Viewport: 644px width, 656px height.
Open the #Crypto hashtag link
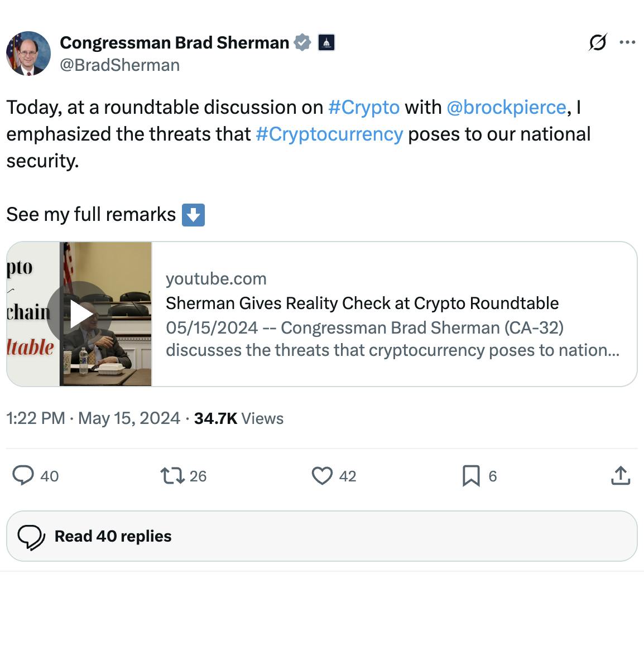click(x=364, y=107)
